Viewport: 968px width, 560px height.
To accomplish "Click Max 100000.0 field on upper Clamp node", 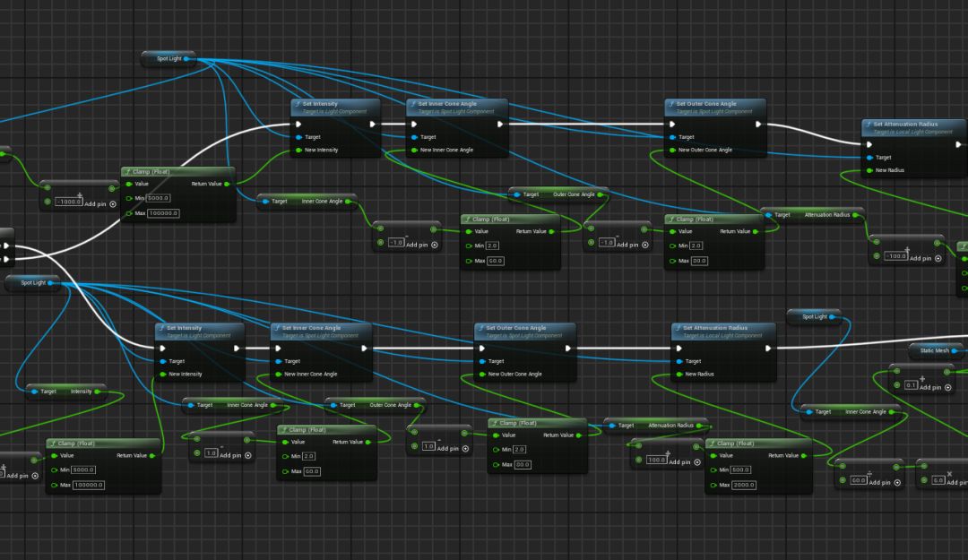I will pos(164,213).
